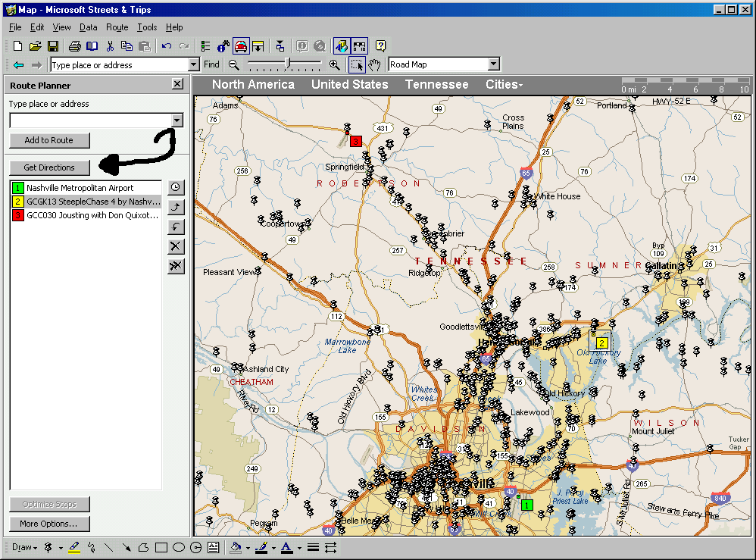Screen dimensions: 756x560
Task: Activate the Pan hand tool
Action: point(375,64)
